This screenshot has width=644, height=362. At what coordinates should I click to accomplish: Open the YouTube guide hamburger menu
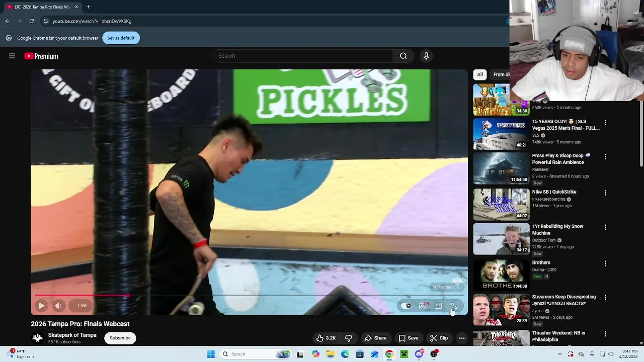pos(12,56)
